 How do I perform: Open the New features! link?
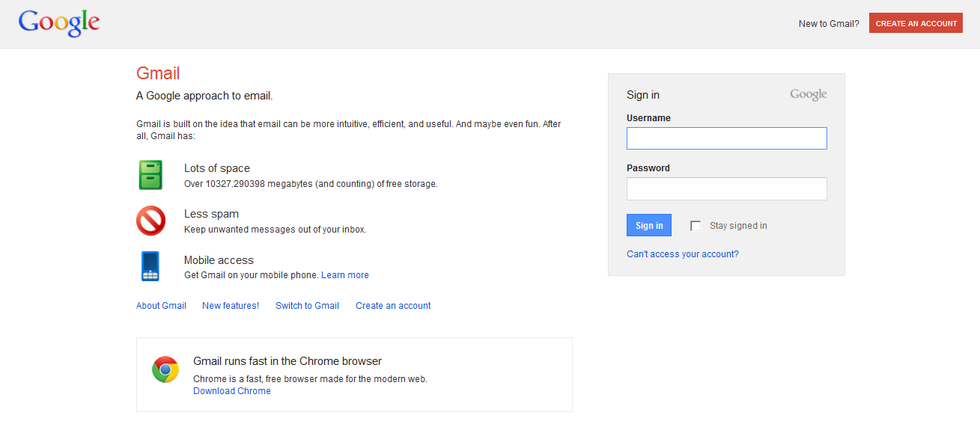tap(231, 306)
